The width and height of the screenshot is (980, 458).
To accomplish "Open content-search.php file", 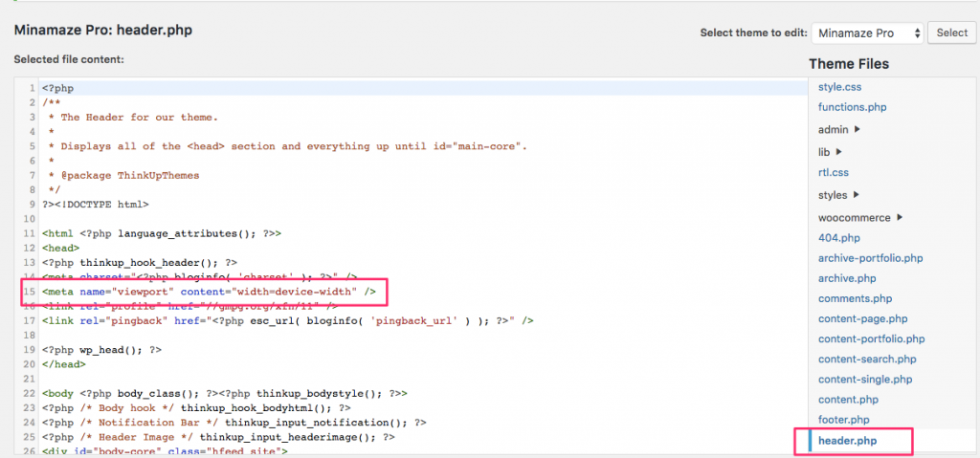I will 866,359.
